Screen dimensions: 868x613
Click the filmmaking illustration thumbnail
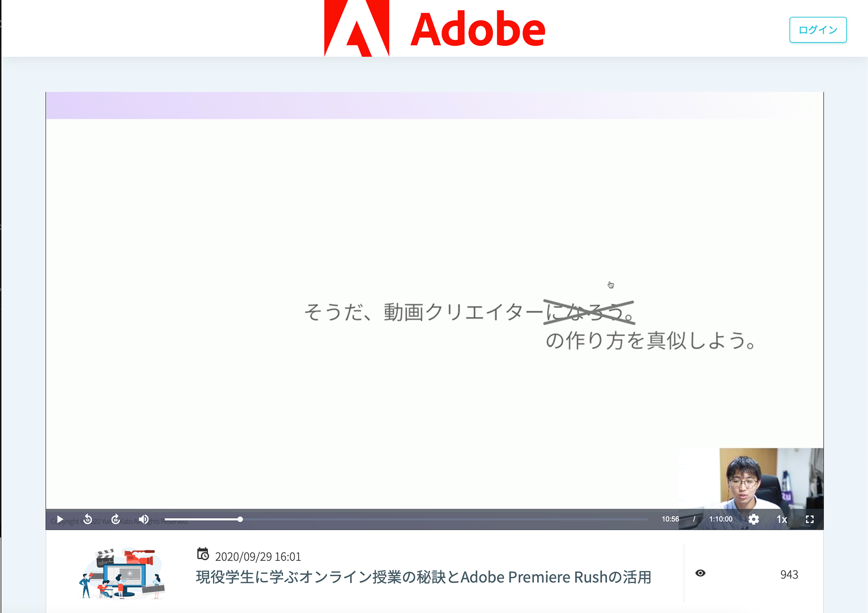(x=122, y=574)
